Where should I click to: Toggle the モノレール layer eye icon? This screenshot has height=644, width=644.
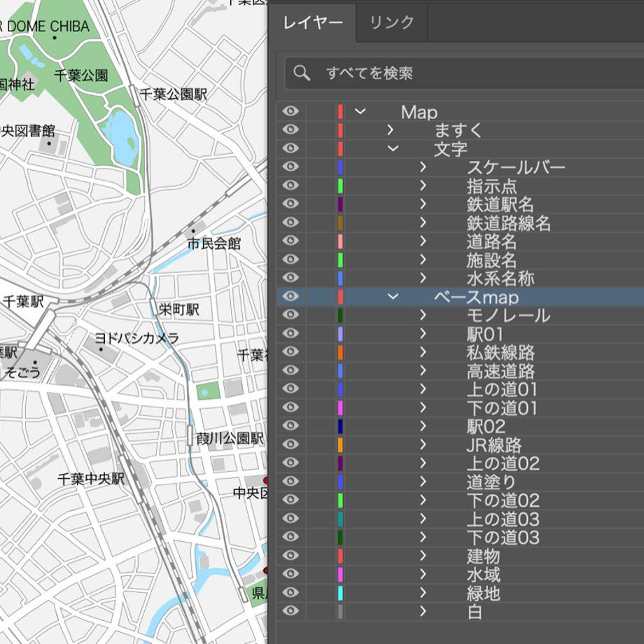click(290, 314)
